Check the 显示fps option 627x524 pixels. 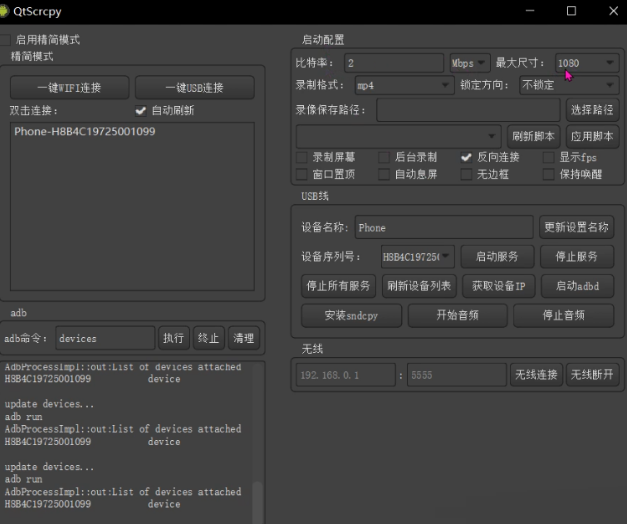[549, 157]
